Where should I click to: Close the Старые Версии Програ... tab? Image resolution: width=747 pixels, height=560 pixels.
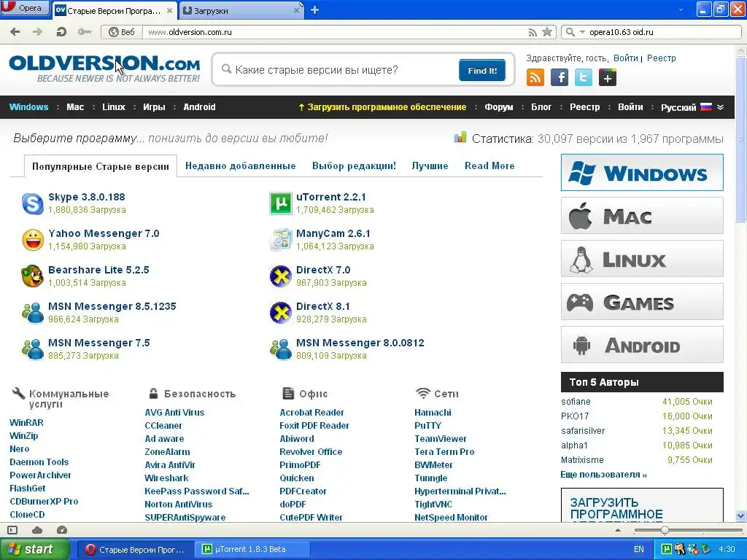169,10
